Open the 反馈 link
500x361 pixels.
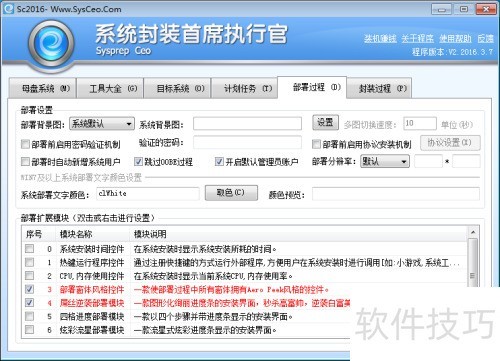tap(485, 39)
